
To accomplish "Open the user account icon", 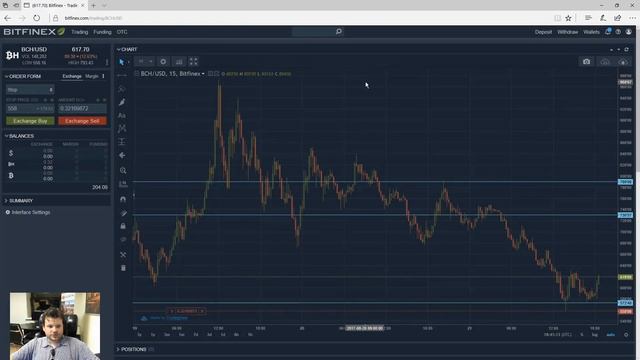I will (629, 32).
